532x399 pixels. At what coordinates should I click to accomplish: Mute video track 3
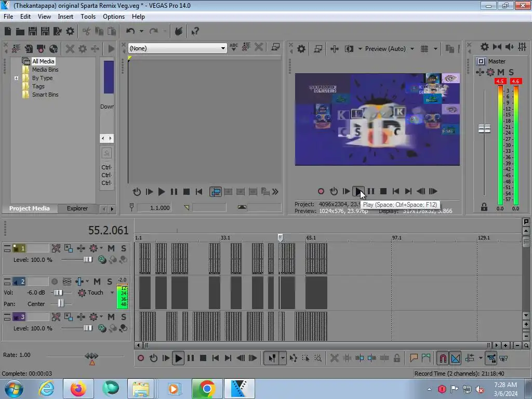[x=111, y=317]
